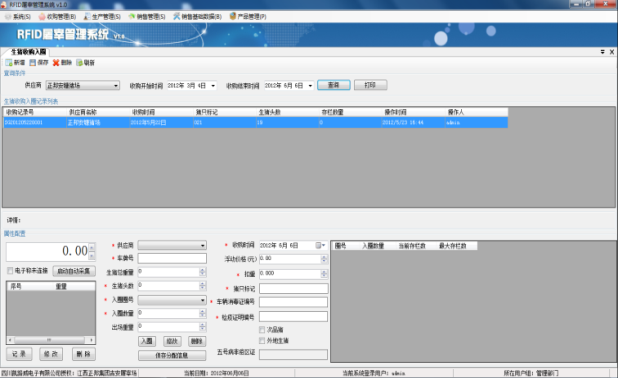Open the 生产管理(S) menu

click(102, 17)
